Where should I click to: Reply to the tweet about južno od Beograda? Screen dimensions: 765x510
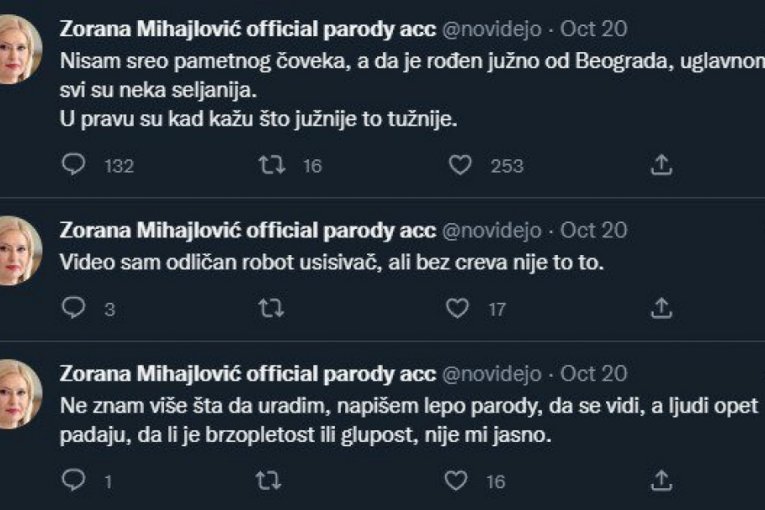(74, 165)
